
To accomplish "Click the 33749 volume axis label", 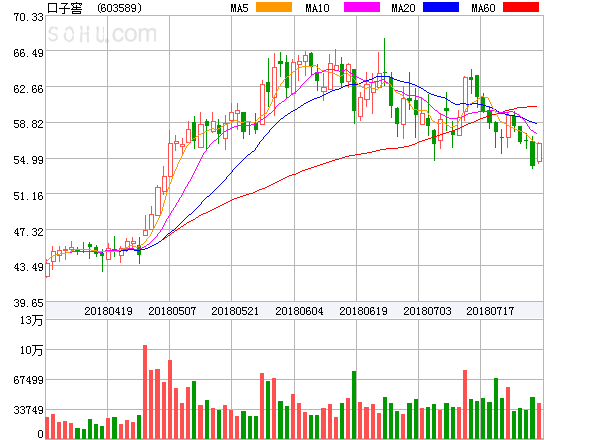I will (28, 410).
